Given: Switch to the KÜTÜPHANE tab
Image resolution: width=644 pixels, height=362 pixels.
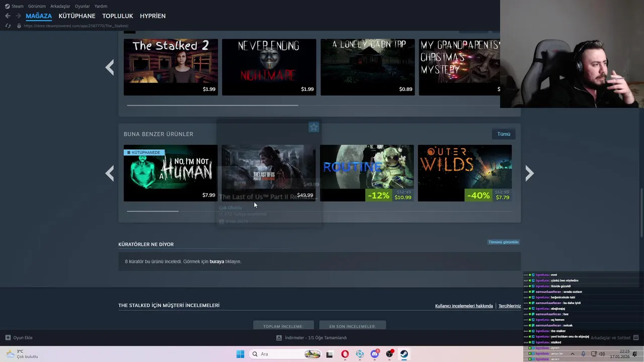Looking at the screenshot, I should pos(77,16).
